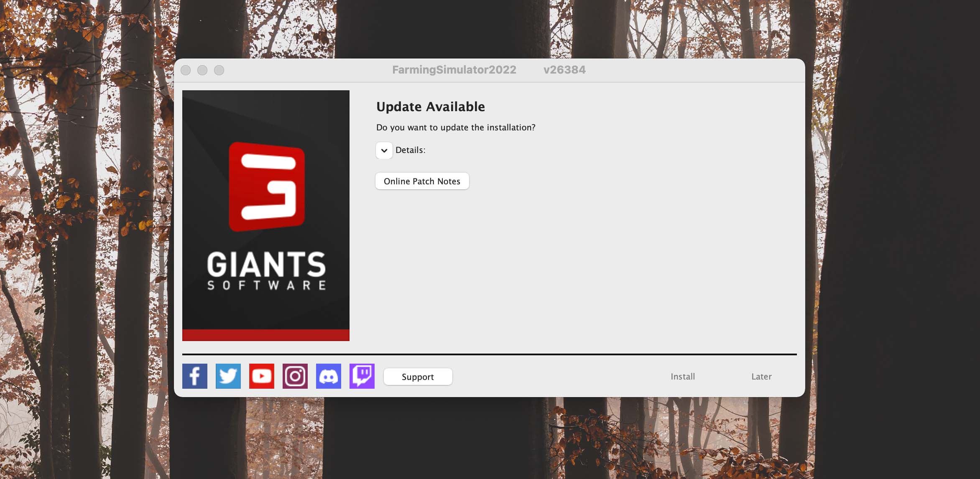Image resolution: width=980 pixels, height=479 pixels.
Task: Click the YouTube social media icon
Action: click(x=261, y=375)
